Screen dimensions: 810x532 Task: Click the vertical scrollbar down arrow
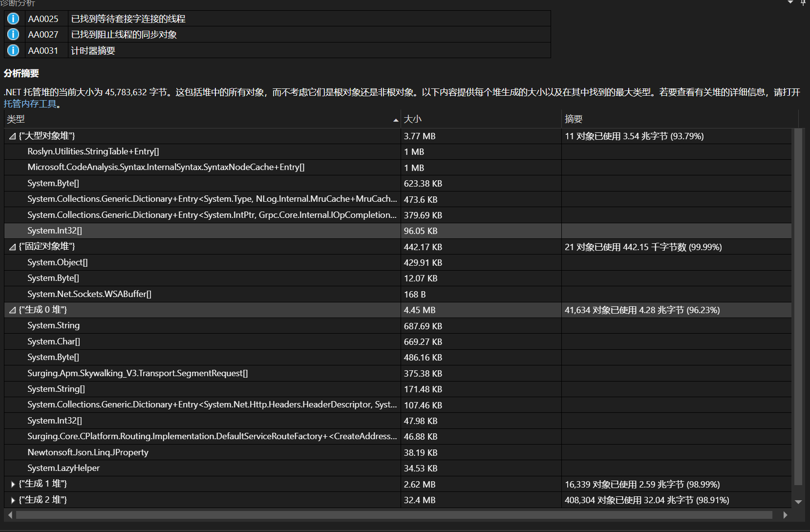tap(798, 502)
